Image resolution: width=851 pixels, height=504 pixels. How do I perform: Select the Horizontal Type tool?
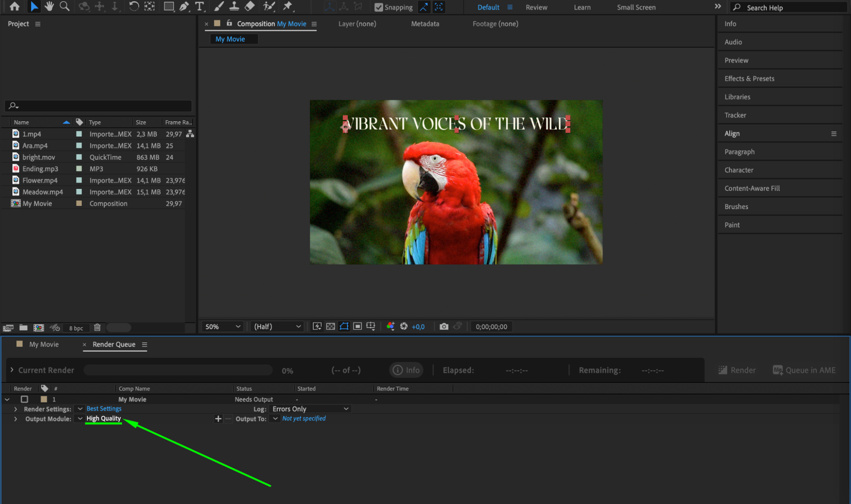[x=199, y=6]
